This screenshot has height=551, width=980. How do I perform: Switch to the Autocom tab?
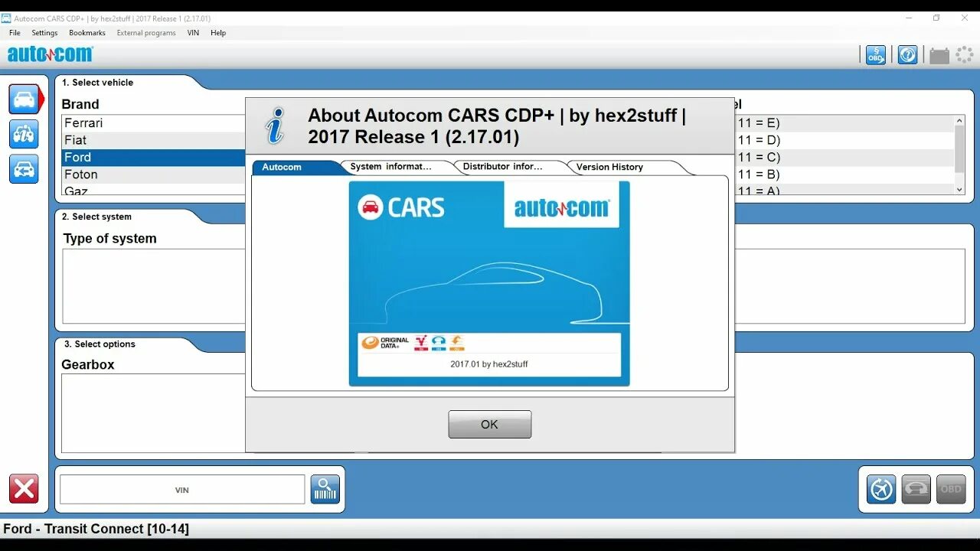295,167
